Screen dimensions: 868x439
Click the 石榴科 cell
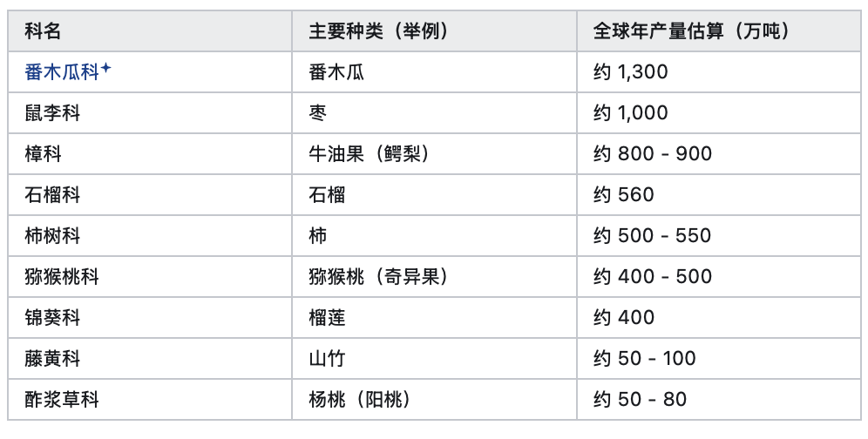click(150, 195)
